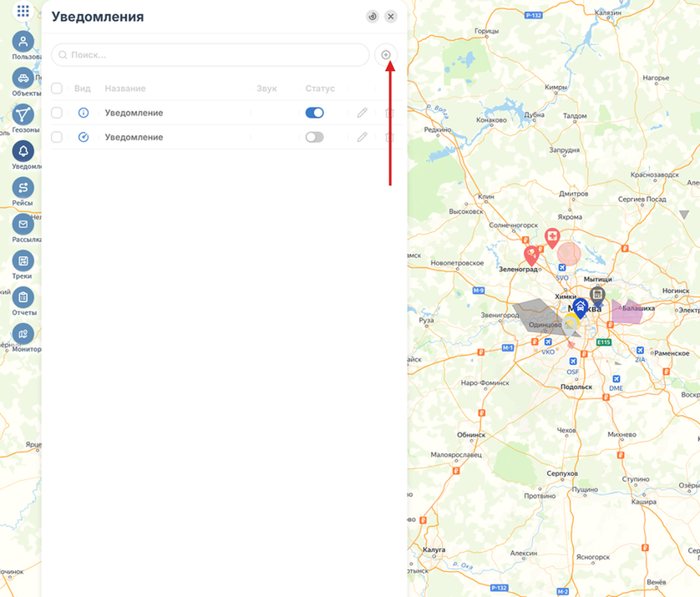Open the Рассылка envelope icon
Image resolution: width=700 pixels, height=597 pixels.
(x=23, y=225)
